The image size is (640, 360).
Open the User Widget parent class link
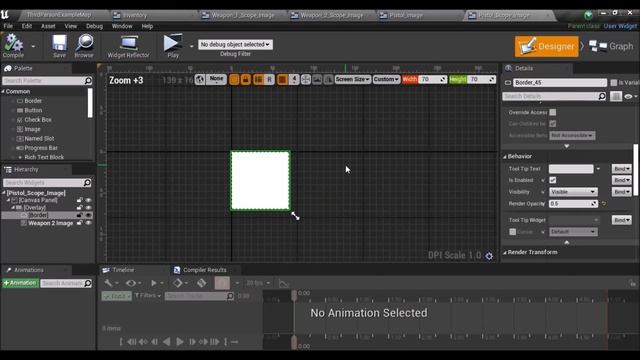pos(620,26)
